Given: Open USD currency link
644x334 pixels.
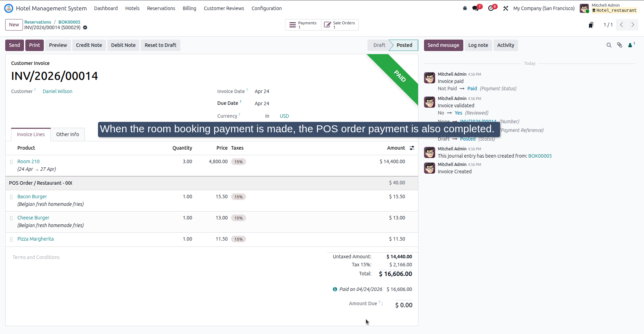Looking at the screenshot, I should tap(284, 116).
